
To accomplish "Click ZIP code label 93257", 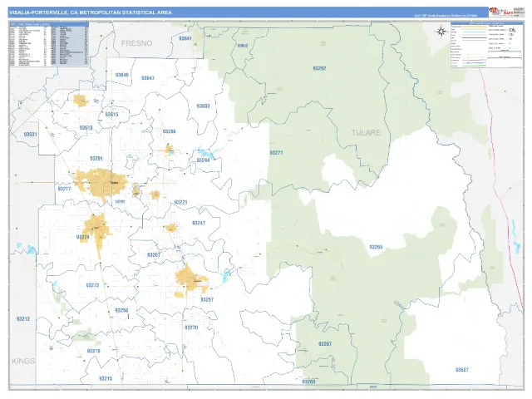I will pyautogui.click(x=207, y=299).
